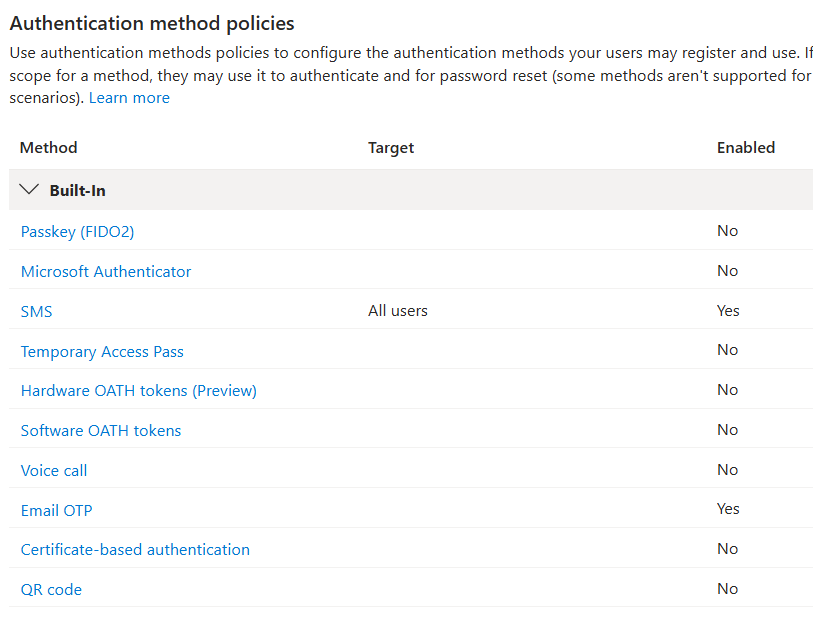Click the No value for Passkey (FIDO2)
The image size is (813, 617).
tap(727, 231)
